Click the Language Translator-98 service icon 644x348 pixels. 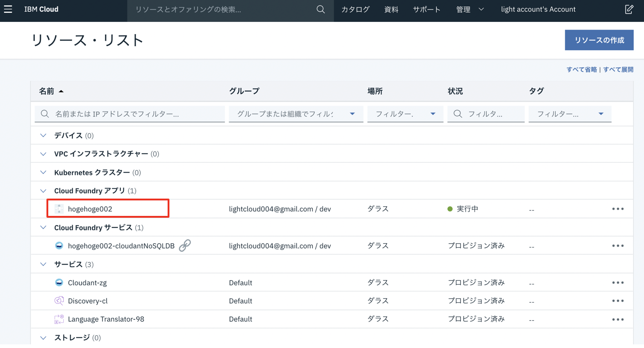(59, 319)
